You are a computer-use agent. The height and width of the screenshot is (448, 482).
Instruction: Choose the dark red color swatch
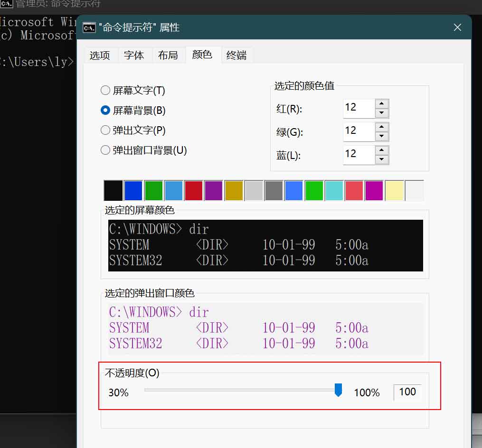point(193,190)
